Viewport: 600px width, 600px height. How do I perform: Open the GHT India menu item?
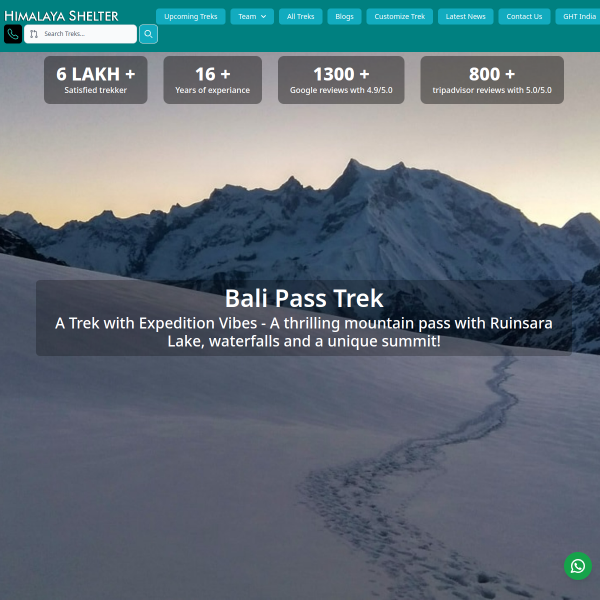[x=579, y=16]
